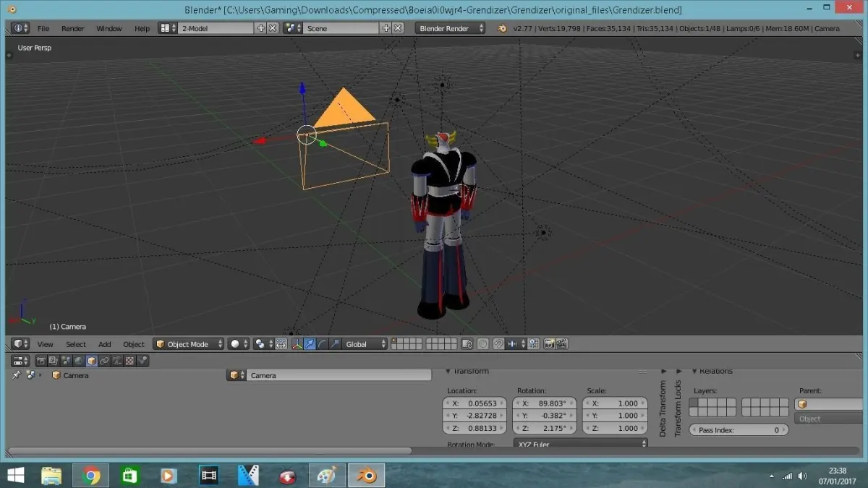Open the Global transform orientation dropdown
Screen dimensions: 868x488
[365, 344]
